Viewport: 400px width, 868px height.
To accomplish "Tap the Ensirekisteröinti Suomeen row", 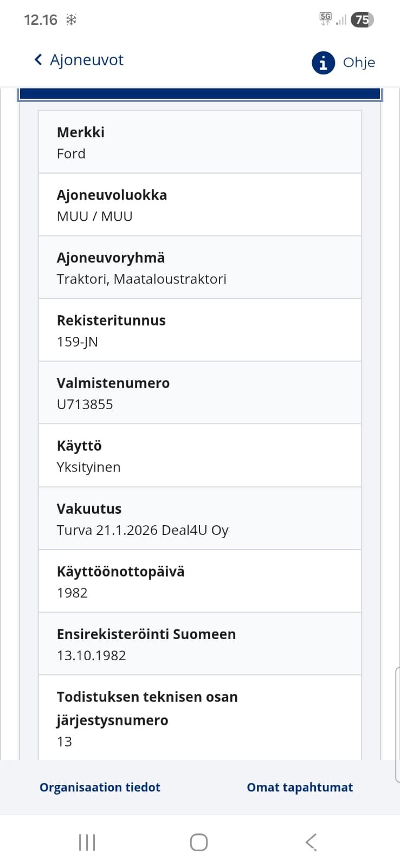I will 199,644.
